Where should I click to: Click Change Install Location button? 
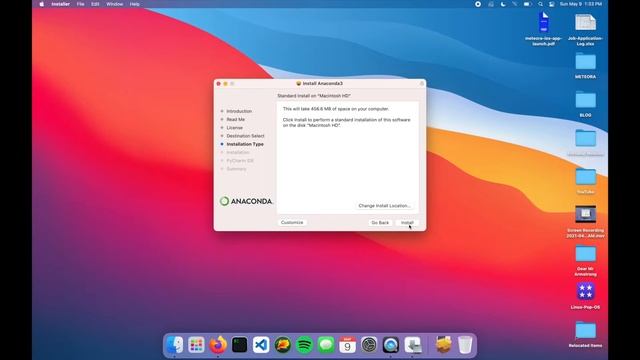(384, 206)
